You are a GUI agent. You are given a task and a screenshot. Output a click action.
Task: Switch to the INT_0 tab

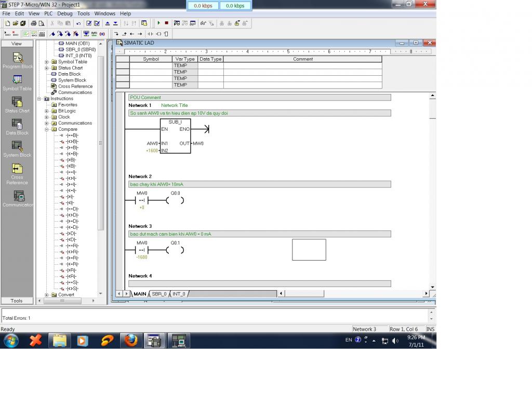(x=179, y=294)
